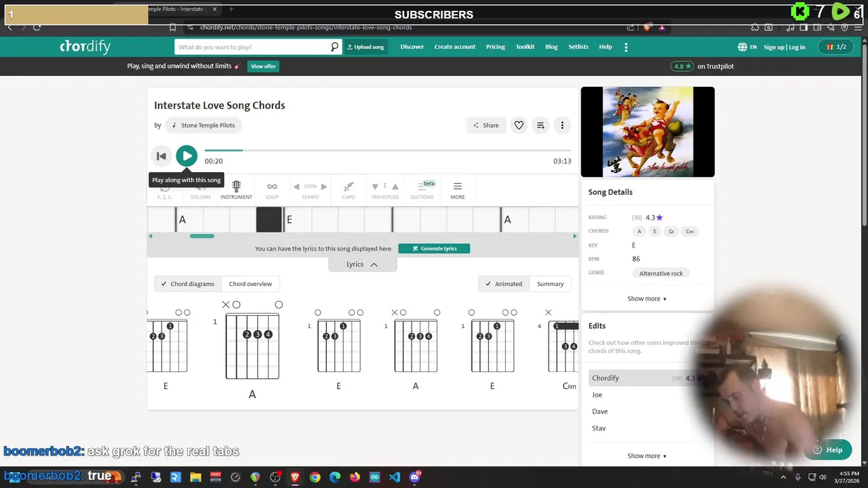
Task: Click the song progress bar
Action: pos(388,150)
